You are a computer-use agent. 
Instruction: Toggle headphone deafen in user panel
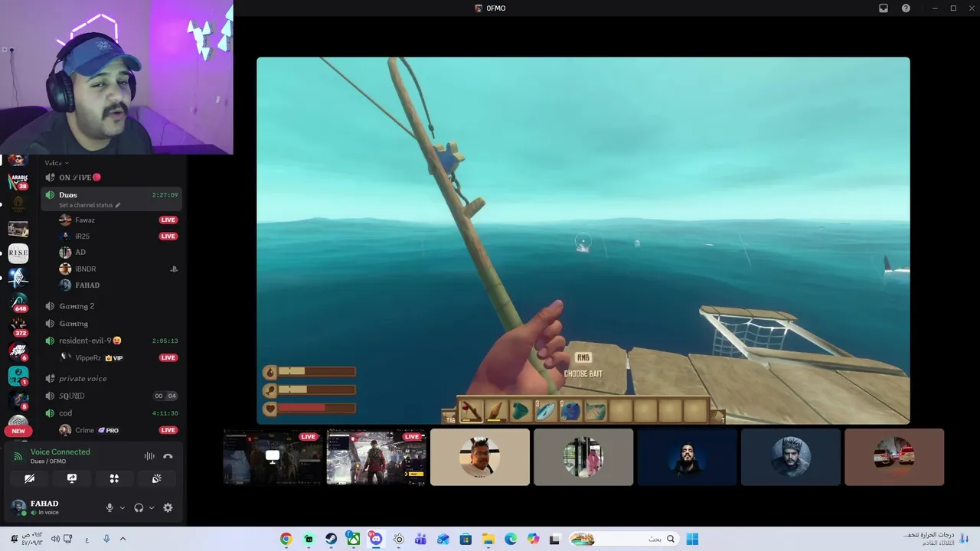(x=139, y=507)
